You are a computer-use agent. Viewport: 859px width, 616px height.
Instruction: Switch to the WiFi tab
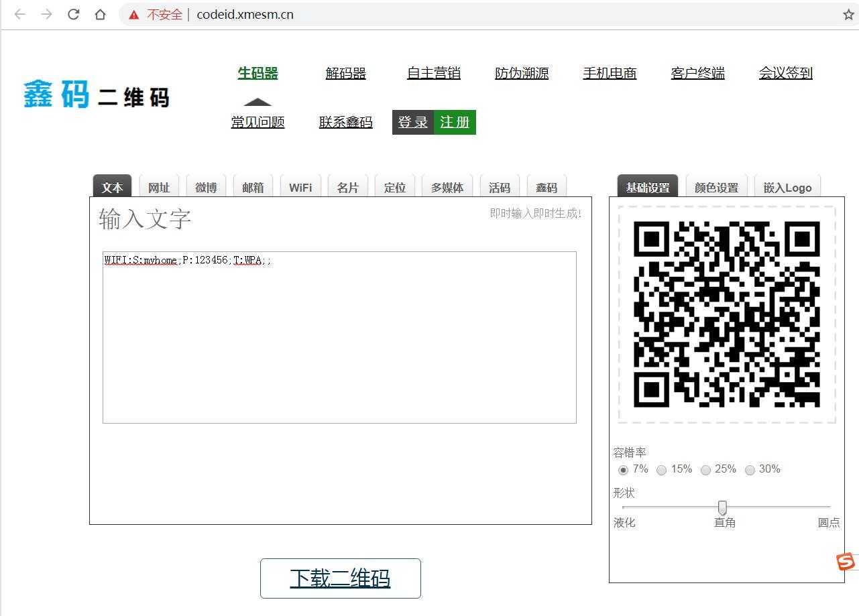(300, 187)
